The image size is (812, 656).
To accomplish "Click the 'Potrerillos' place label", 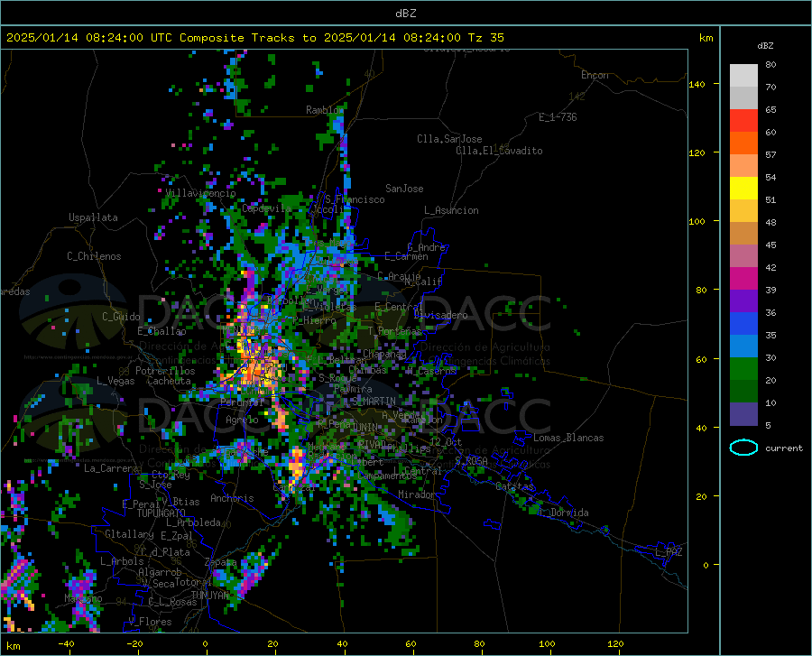I will 165,371.
